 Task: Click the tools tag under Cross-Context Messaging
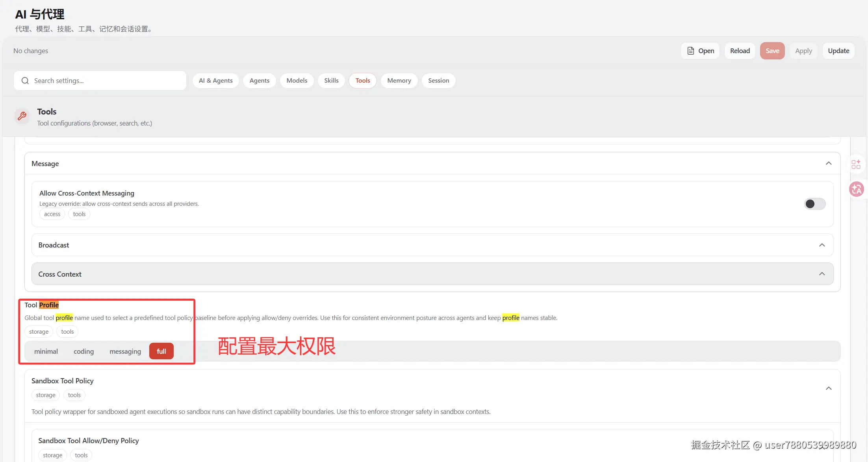79,214
